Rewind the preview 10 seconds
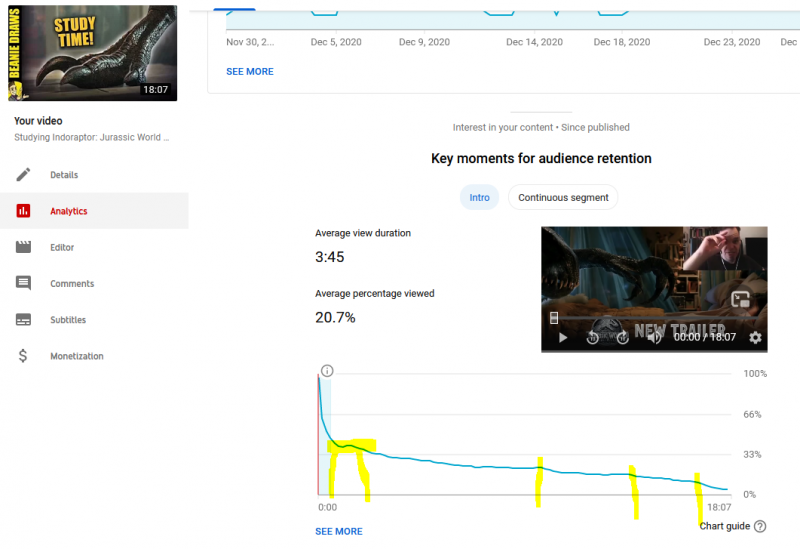This screenshot has width=800, height=549. tap(593, 338)
